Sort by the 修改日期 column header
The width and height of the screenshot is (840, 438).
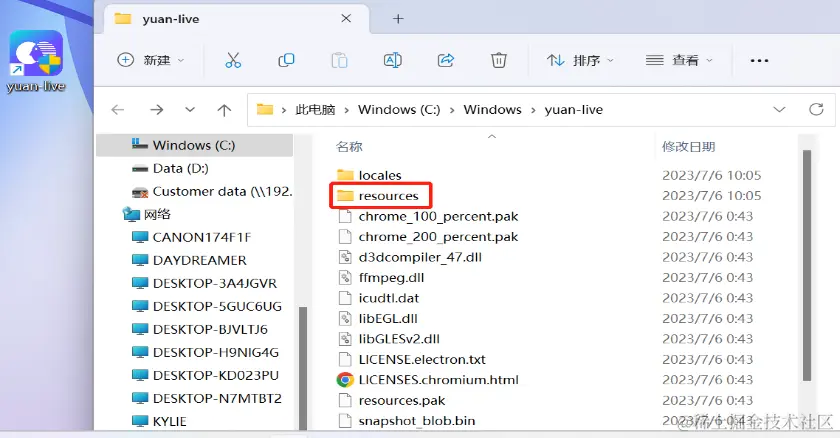[x=688, y=147]
